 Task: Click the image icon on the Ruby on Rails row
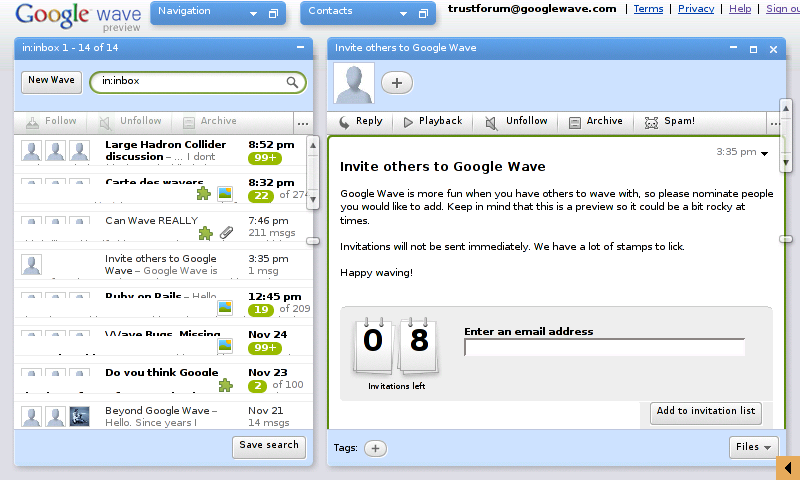click(225, 308)
